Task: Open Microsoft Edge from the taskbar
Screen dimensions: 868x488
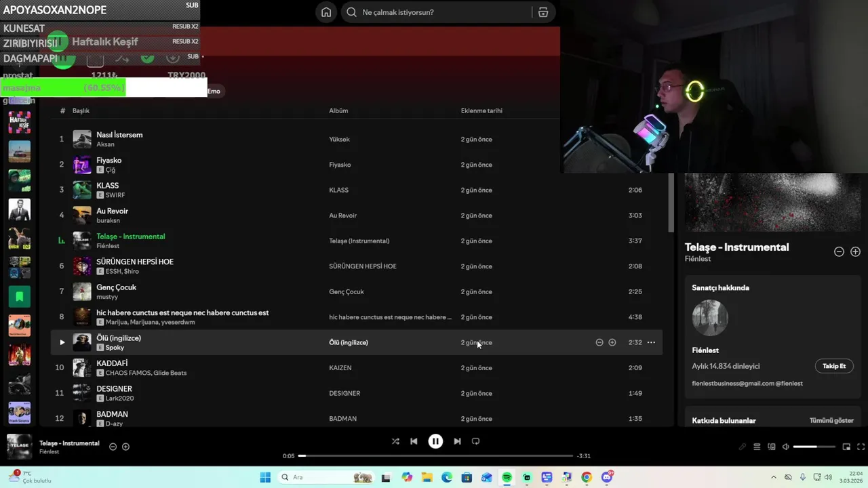Action: (447, 477)
